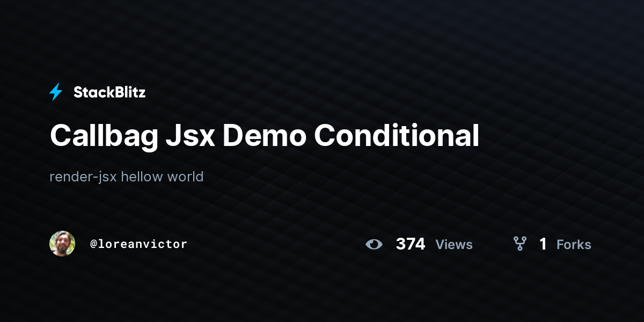
Task: Click the fork branch icon
Action: tap(519, 244)
